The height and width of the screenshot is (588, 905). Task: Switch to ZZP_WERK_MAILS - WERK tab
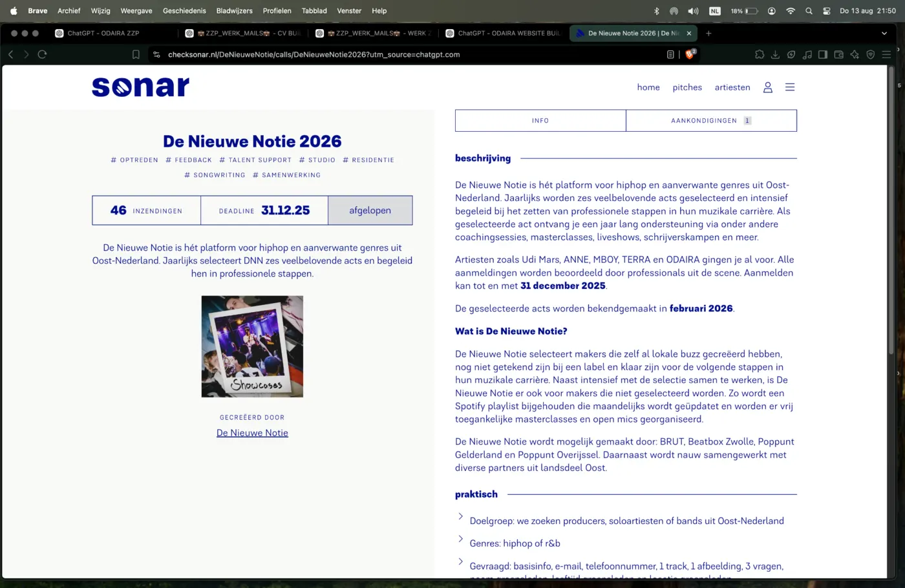(374, 33)
